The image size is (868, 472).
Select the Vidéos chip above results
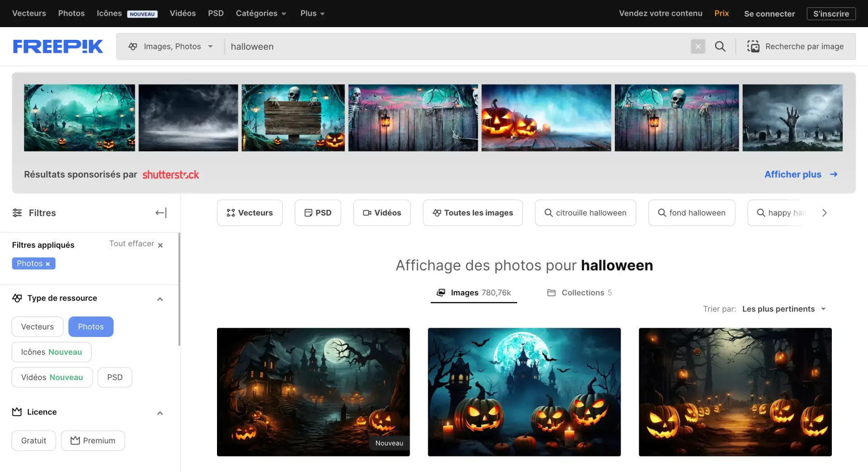click(382, 213)
